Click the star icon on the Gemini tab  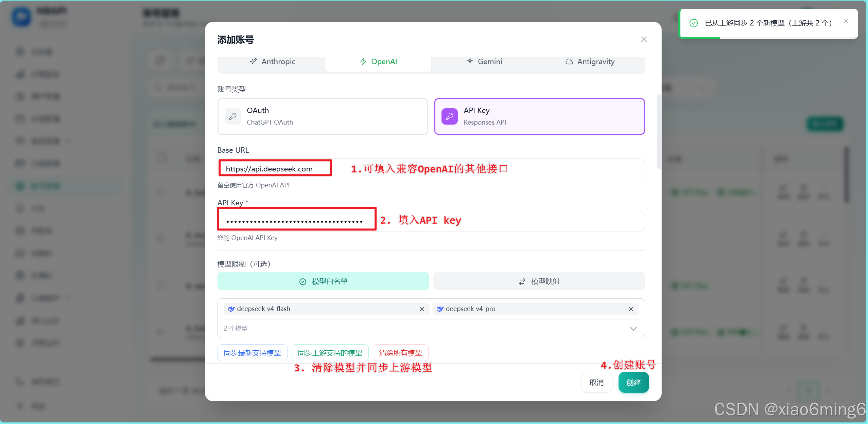(x=470, y=61)
